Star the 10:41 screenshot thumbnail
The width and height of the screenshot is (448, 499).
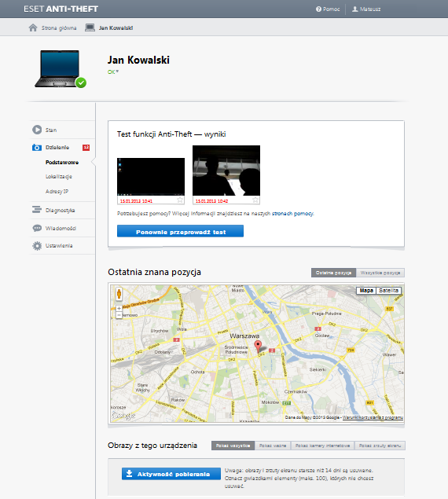click(180, 200)
